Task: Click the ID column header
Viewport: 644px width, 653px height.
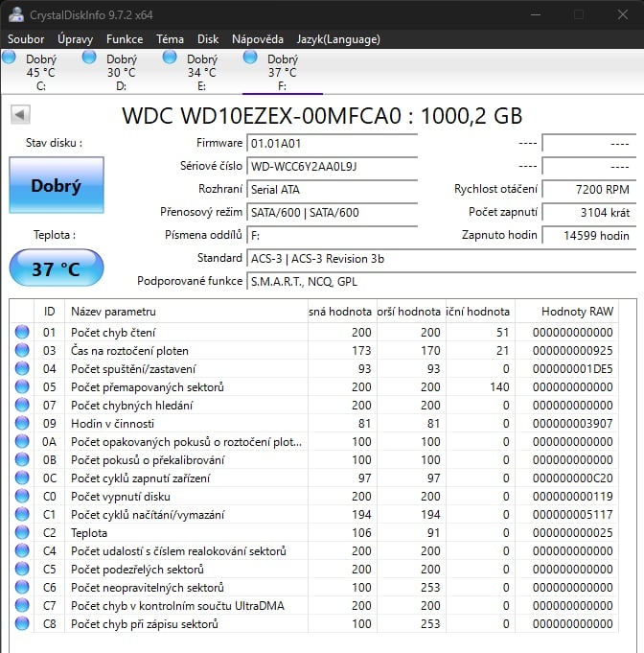Action: tap(49, 312)
